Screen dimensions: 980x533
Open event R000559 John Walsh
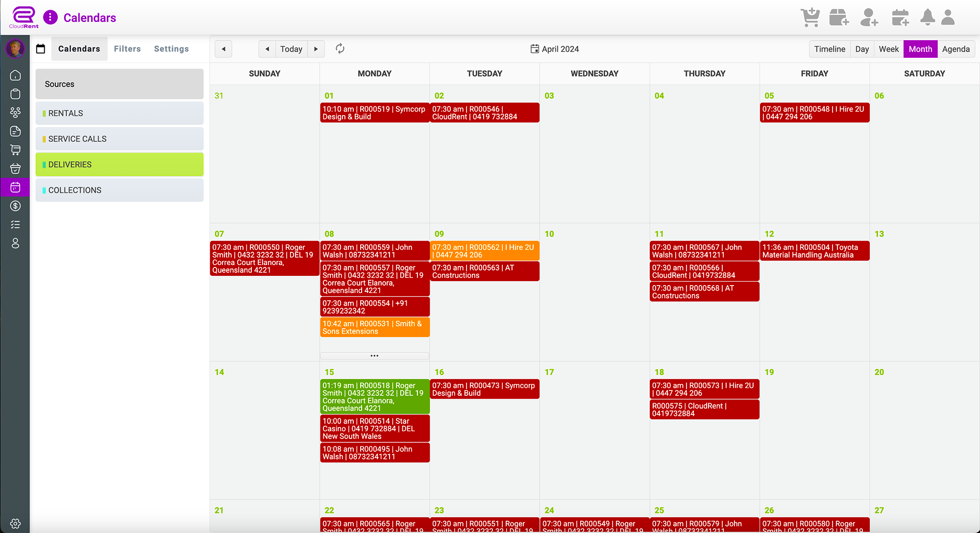pyautogui.click(x=374, y=251)
